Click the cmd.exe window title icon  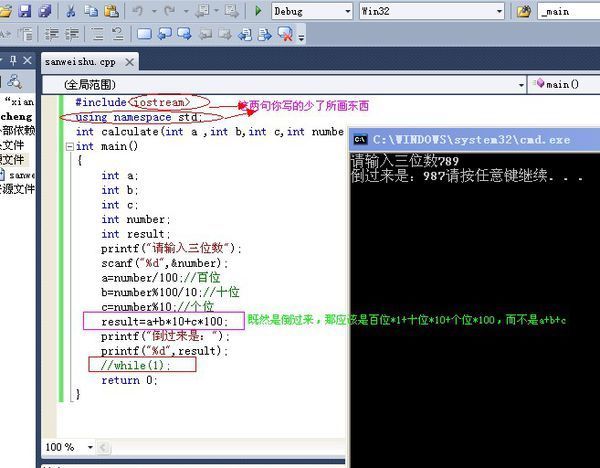(x=360, y=140)
